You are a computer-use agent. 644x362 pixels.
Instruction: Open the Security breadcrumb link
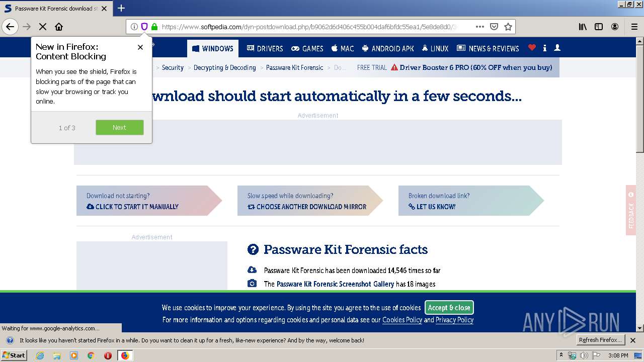[x=173, y=67]
